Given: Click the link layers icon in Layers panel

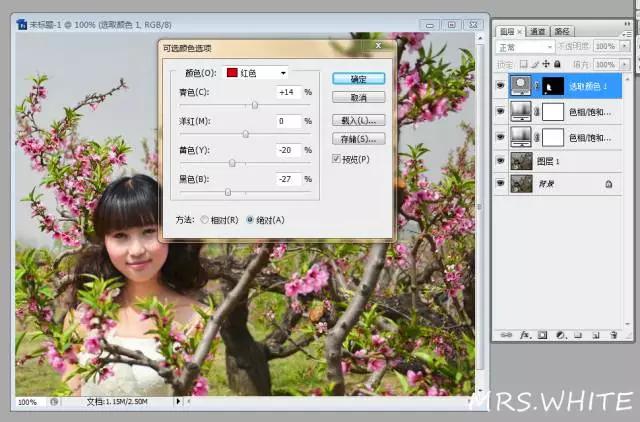Looking at the screenshot, I should [x=506, y=335].
